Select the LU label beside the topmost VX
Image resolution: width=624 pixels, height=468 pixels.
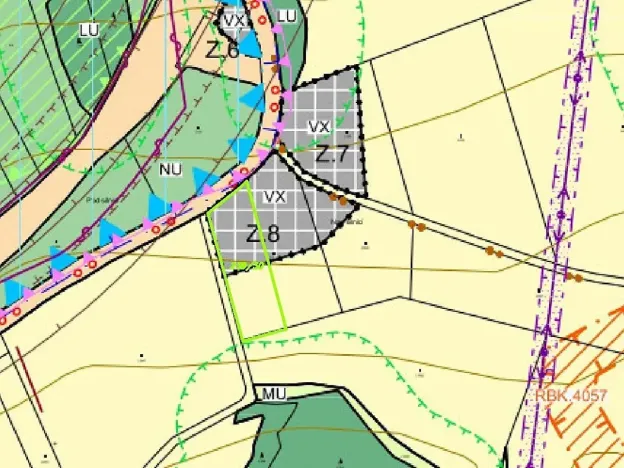pyautogui.click(x=286, y=16)
